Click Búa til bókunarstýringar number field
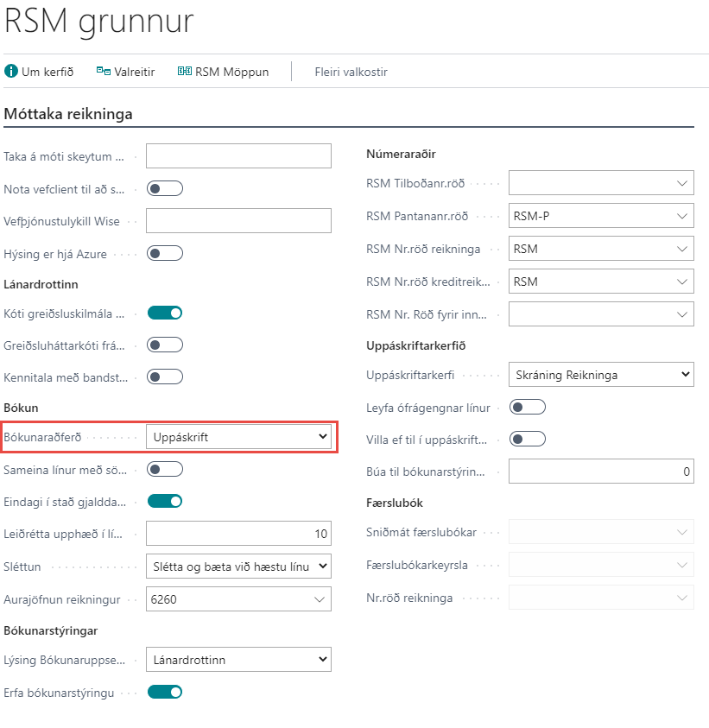 click(x=601, y=472)
